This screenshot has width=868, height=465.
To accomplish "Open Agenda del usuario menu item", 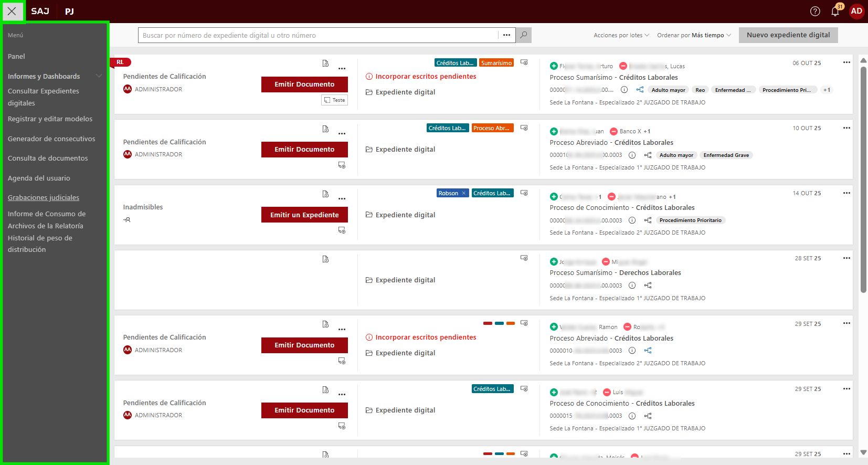I will [39, 178].
